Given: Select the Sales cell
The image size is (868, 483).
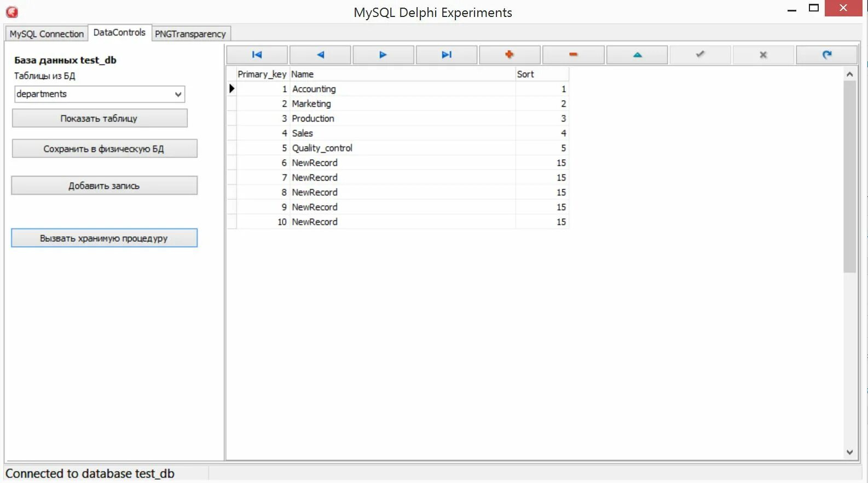Looking at the screenshot, I should click(x=402, y=133).
